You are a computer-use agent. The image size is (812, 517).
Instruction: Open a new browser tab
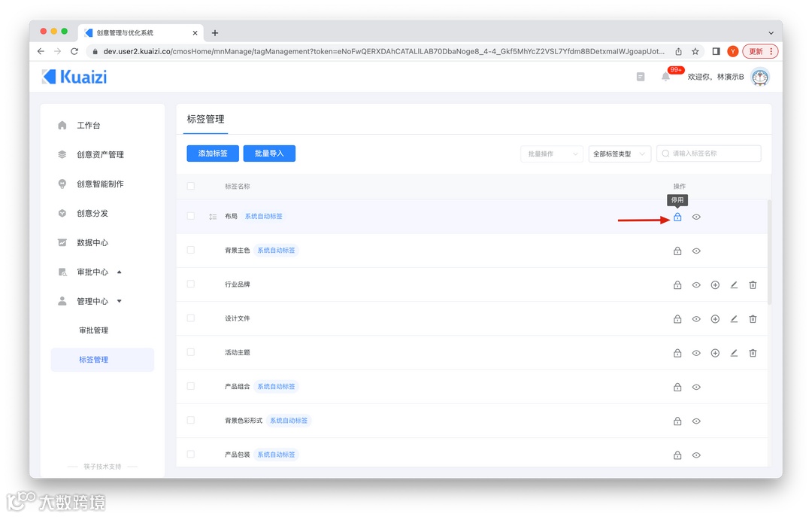[x=215, y=33]
